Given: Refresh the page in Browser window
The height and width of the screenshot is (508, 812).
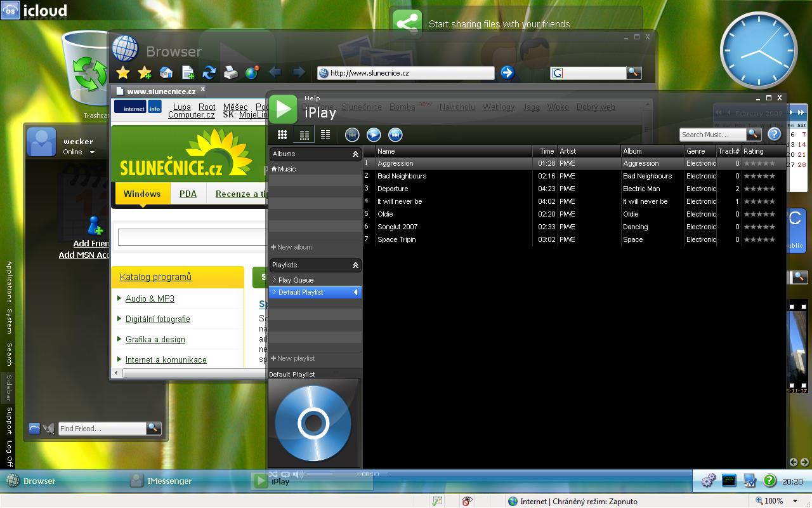Looking at the screenshot, I should pyautogui.click(x=209, y=72).
